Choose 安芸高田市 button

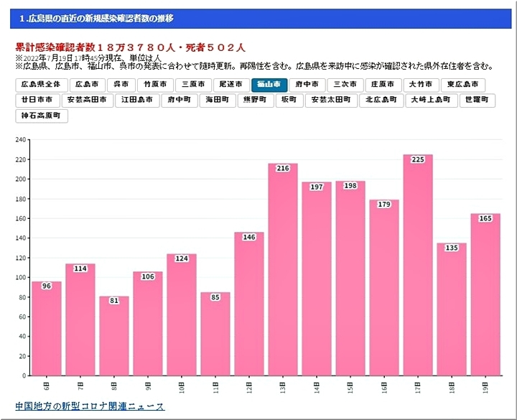(87, 101)
